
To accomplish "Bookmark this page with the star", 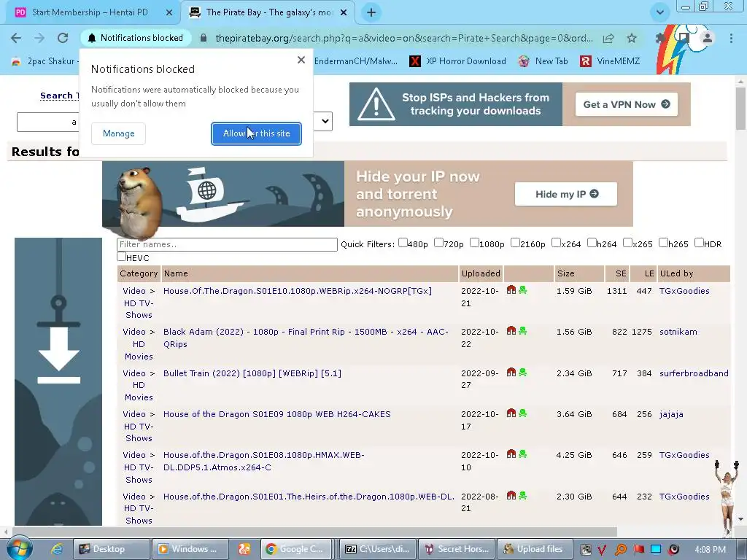I will [632, 38].
